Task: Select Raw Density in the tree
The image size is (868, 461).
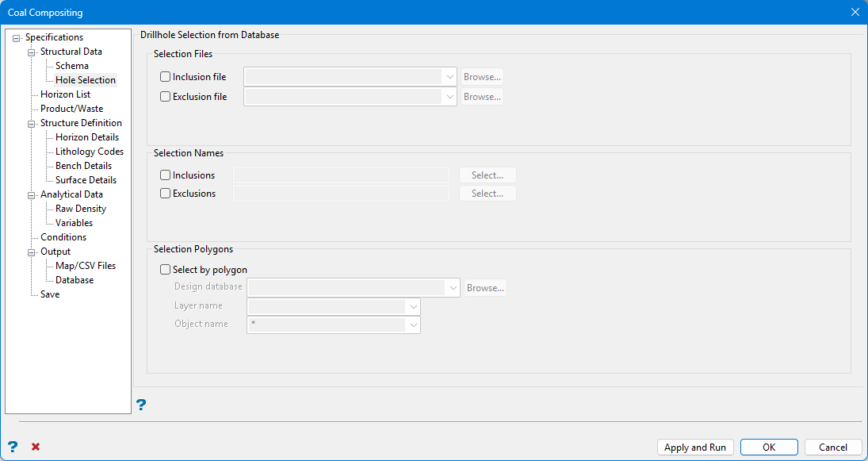Action: pyautogui.click(x=80, y=209)
